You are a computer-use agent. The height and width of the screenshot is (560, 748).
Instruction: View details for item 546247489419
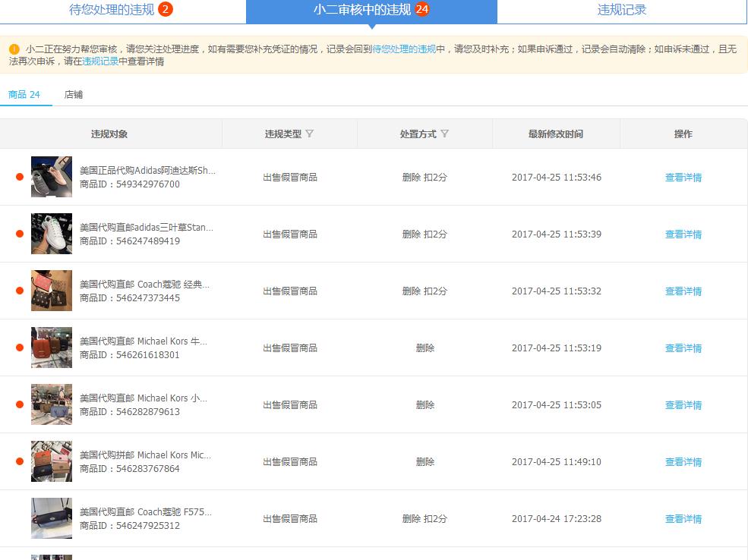point(683,234)
